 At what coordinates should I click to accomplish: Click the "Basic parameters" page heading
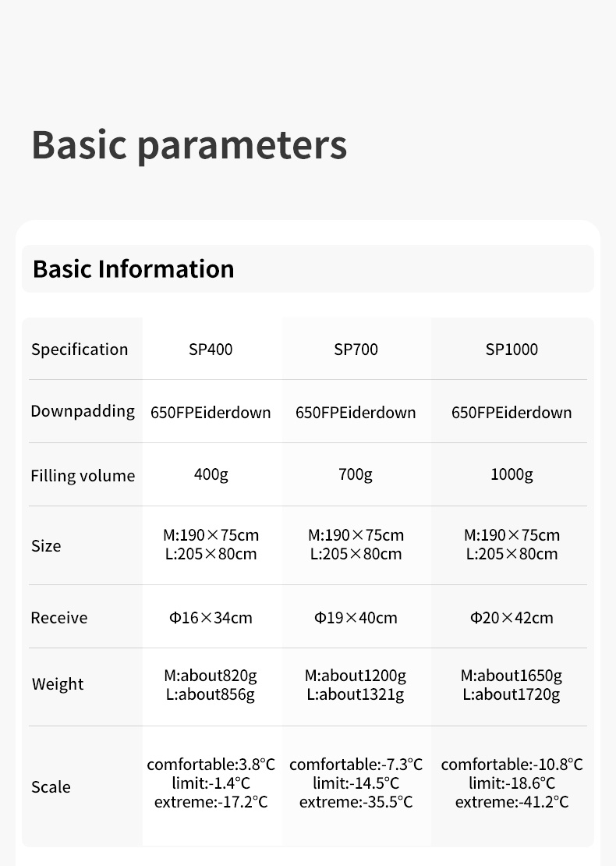point(189,145)
